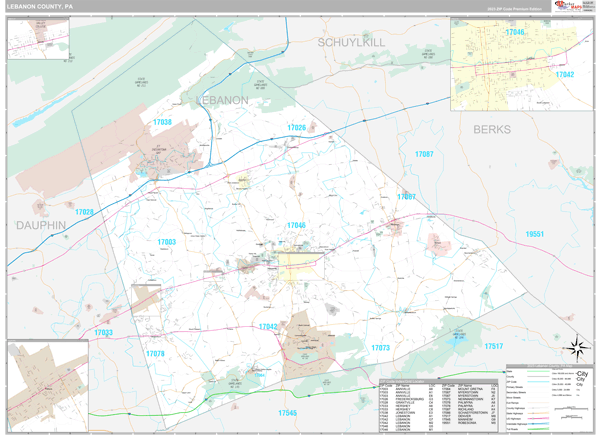Select the 17038 ZIP code label
This screenshot has width=600, height=435.
pos(162,122)
